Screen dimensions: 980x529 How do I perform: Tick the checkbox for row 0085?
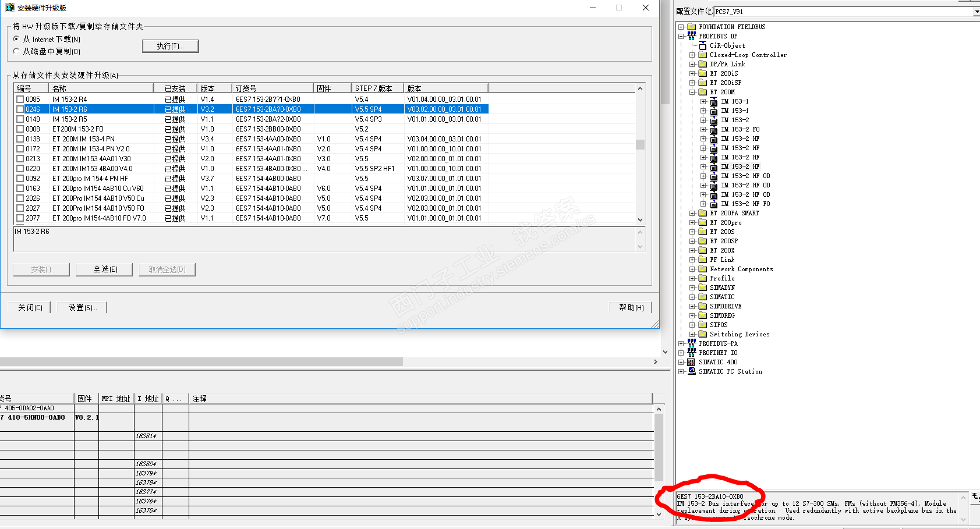point(20,100)
